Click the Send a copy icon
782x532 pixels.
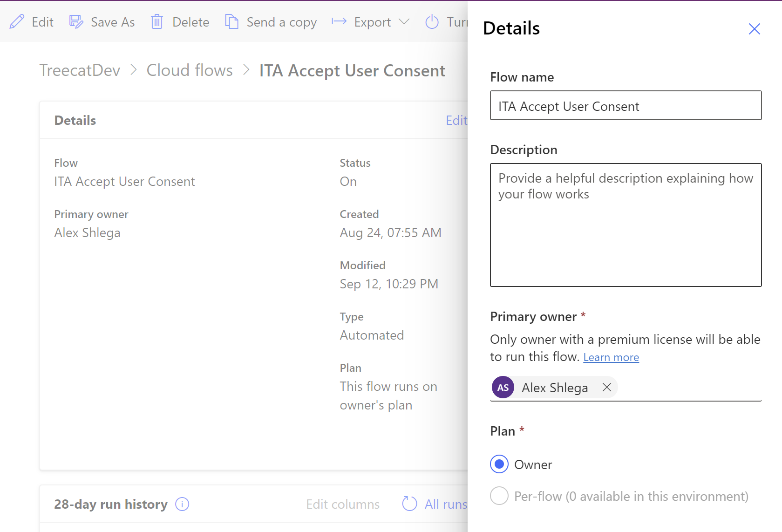[231, 21]
